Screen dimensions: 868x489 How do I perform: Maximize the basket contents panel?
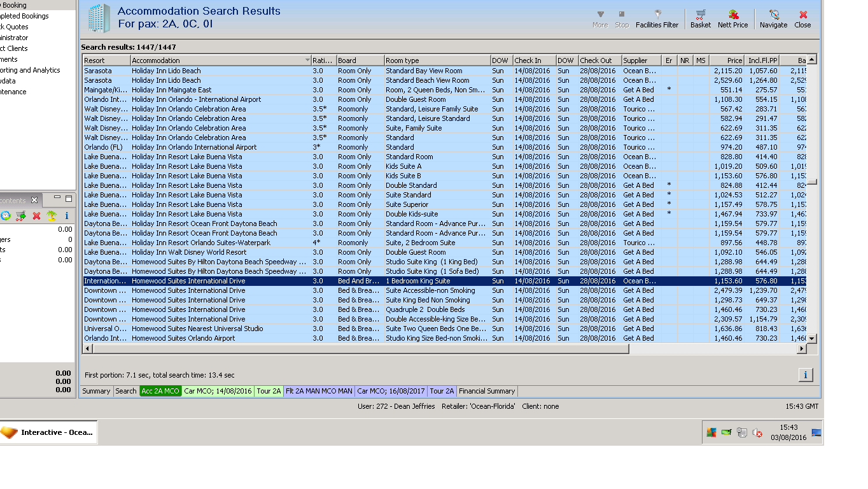tap(69, 199)
